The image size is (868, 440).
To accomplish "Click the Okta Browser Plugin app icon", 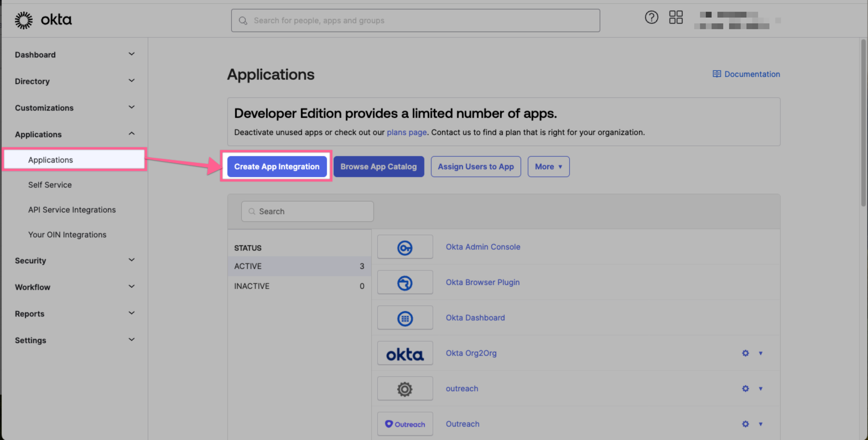I will point(405,282).
